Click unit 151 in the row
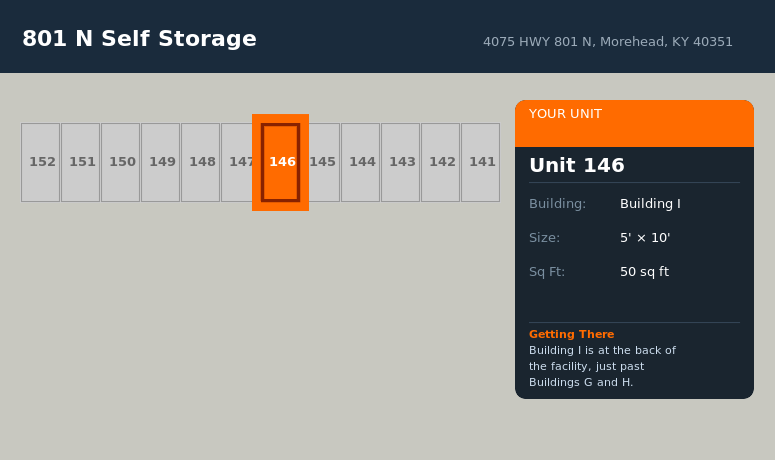The height and width of the screenshot is (460, 775). coord(81,162)
